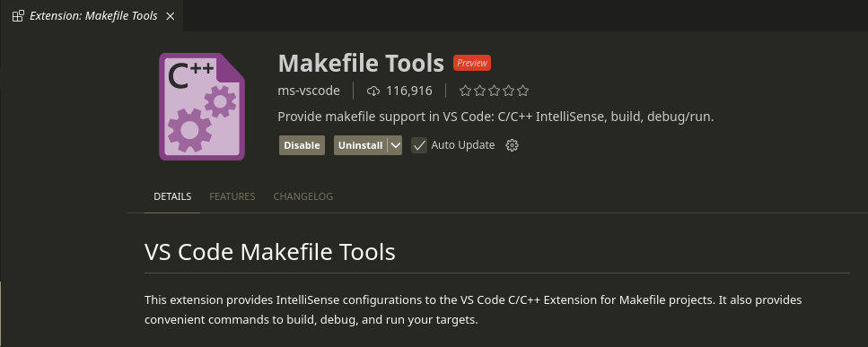Toggle the Auto Update checkbox

point(419,145)
